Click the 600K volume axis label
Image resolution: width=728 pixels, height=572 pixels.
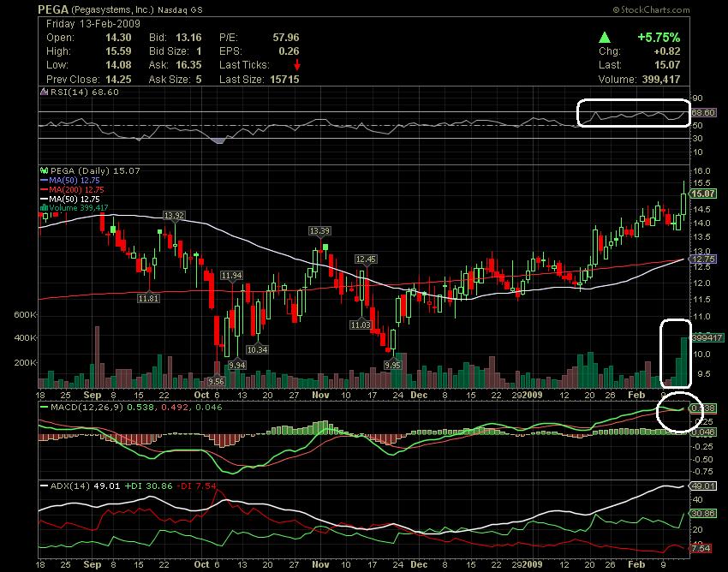pos(25,315)
